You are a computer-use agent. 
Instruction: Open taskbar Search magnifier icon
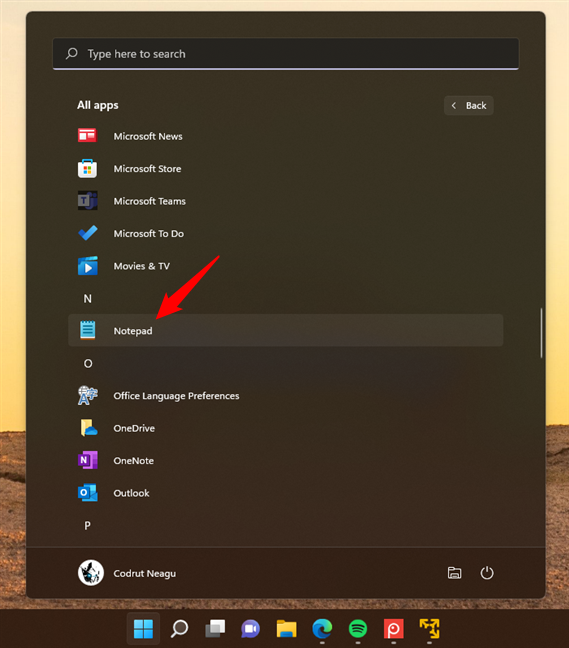(x=179, y=629)
